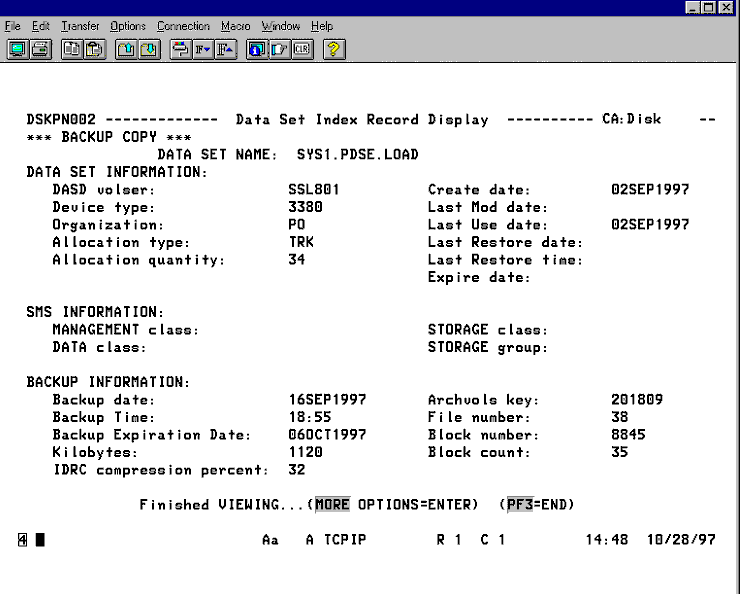This screenshot has width=740, height=594.
Task: Click the printer icon to print screen
Action: 39,47
